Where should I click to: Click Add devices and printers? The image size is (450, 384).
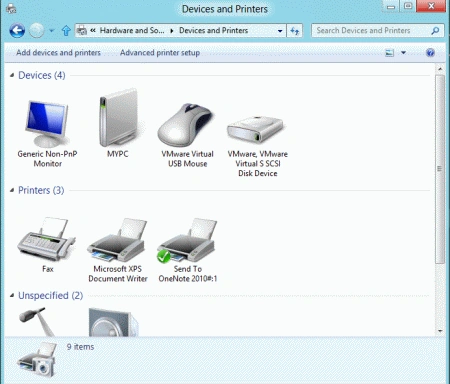pyautogui.click(x=58, y=53)
